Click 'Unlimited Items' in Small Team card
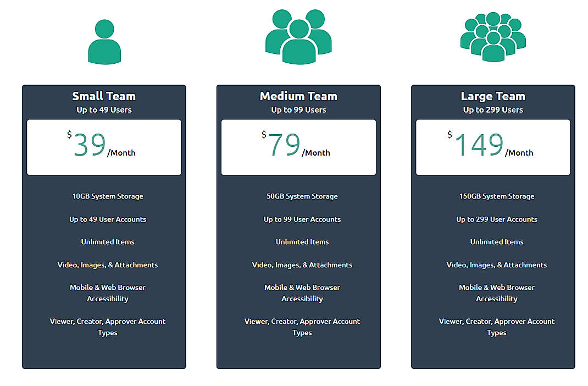588x386 pixels. tap(108, 242)
